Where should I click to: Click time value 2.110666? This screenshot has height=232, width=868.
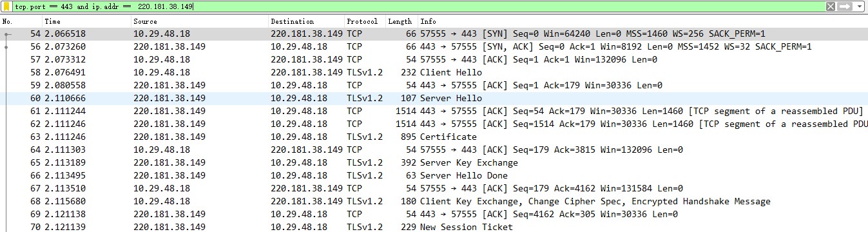(x=65, y=98)
